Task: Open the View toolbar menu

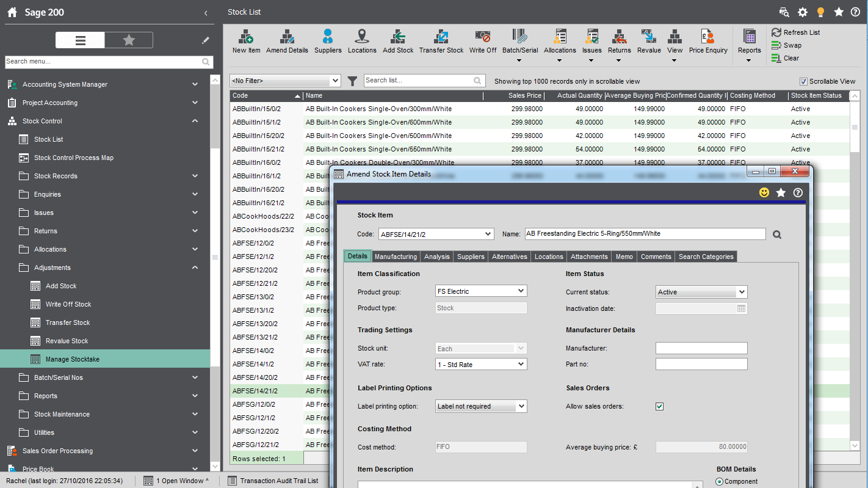Action: pyautogui.click(x=675, y=45)
